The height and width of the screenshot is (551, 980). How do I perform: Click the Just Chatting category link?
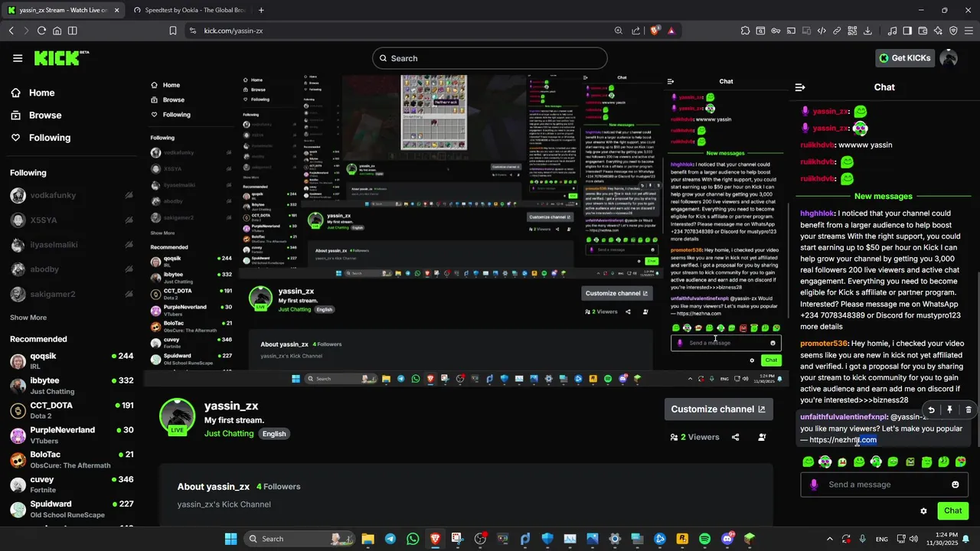click(229, 434)
